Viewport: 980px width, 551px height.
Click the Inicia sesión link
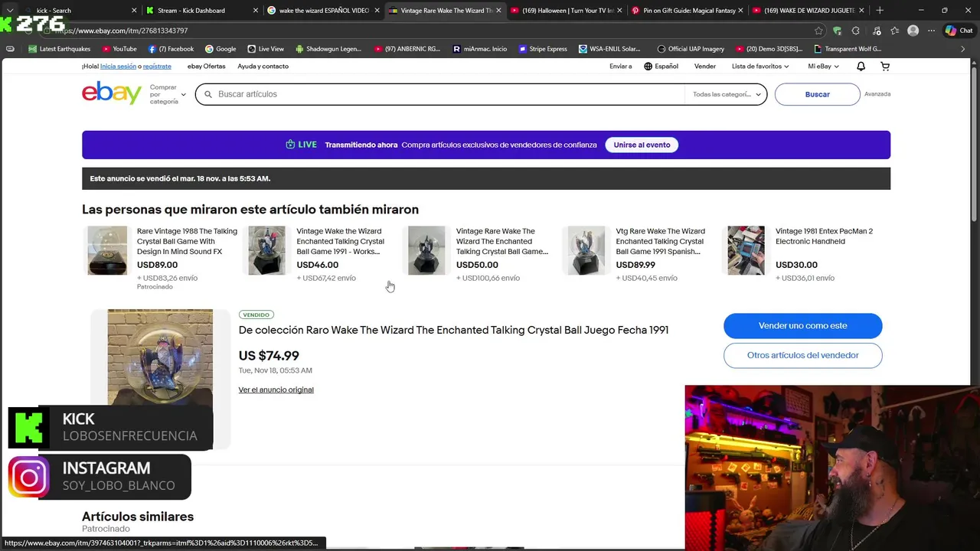tap(119, 67)
